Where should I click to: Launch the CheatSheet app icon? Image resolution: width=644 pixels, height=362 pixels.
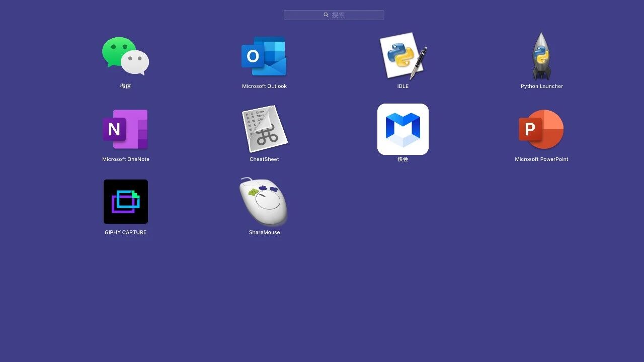pos(265,129)
